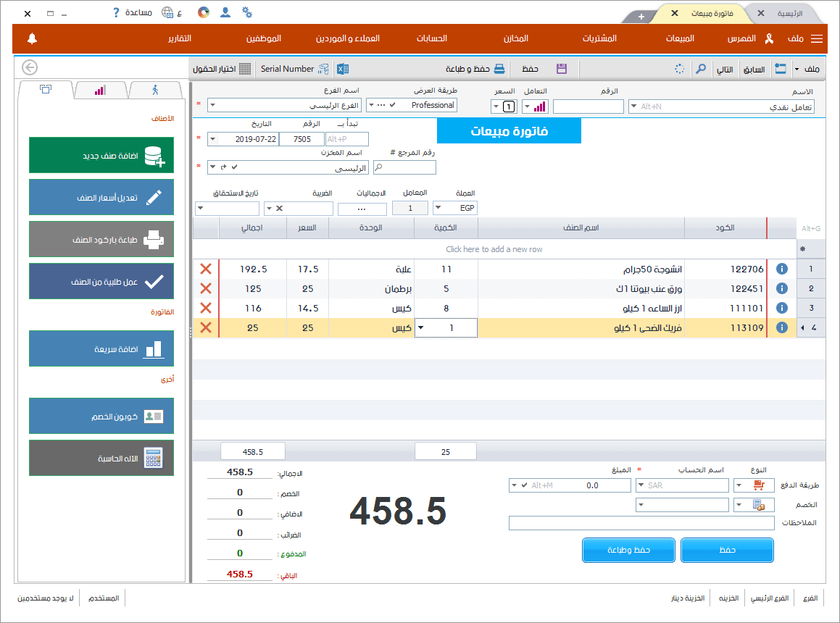
Task: Click the search magnifier icon in toolbar
Action: point(701,69)
